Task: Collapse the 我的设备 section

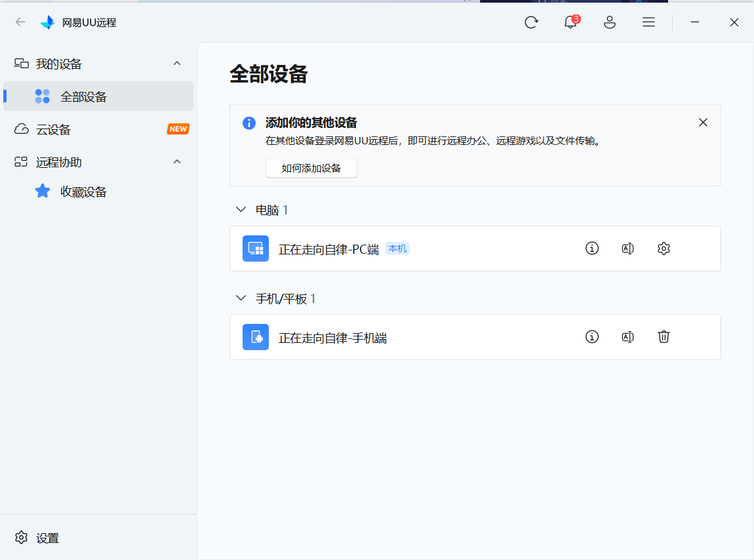Action: tap(177, 64)
